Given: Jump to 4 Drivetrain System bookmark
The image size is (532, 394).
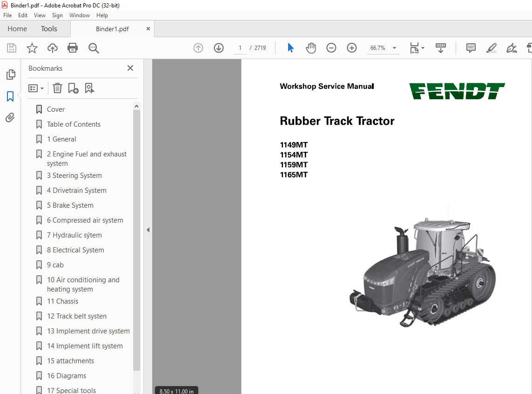Looking at the screenshot, I should [x=77, y=190].
